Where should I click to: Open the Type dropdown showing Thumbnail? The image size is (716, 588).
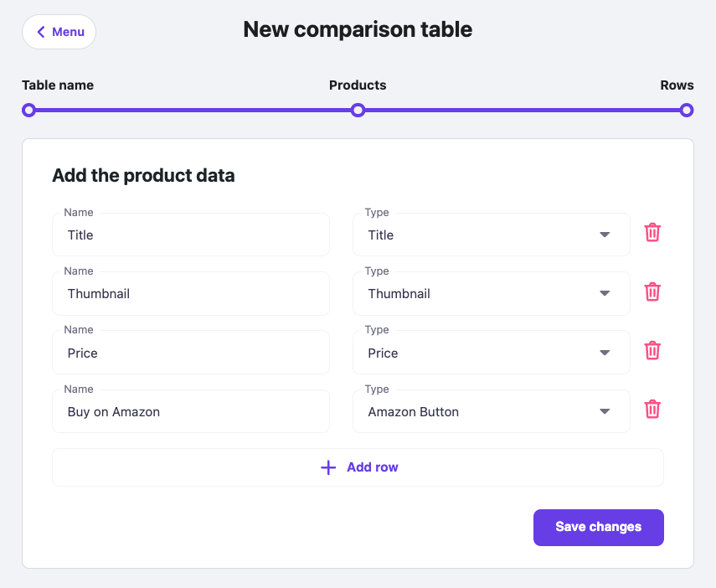coord(491,293)
